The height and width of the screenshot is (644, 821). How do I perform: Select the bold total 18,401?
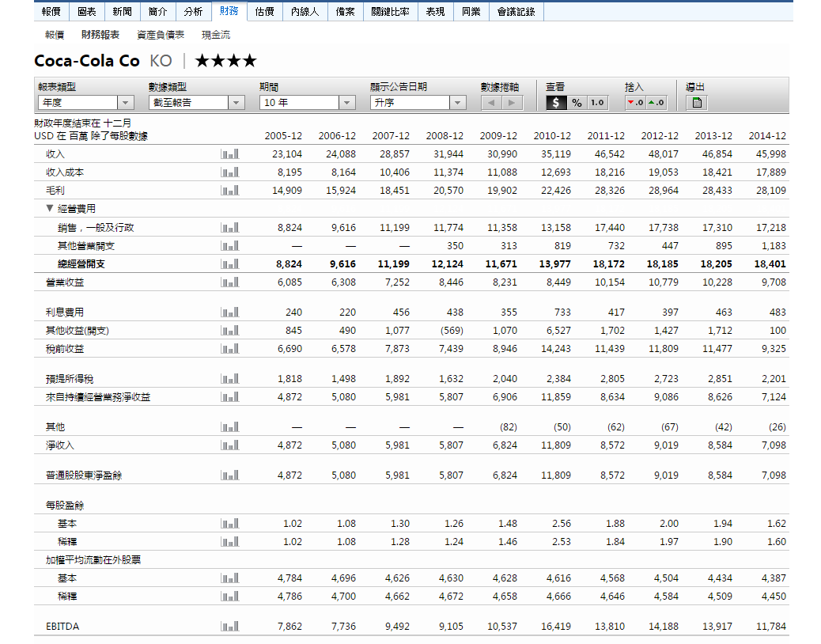[770, 264]
